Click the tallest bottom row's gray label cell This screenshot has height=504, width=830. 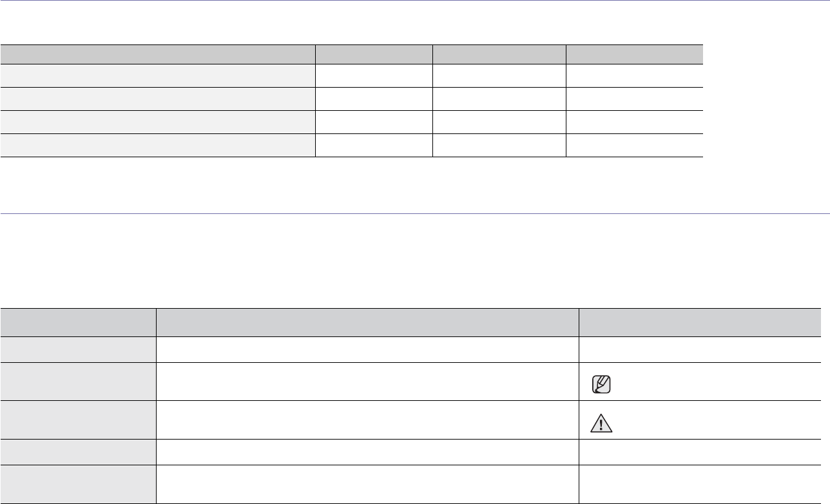78,484
